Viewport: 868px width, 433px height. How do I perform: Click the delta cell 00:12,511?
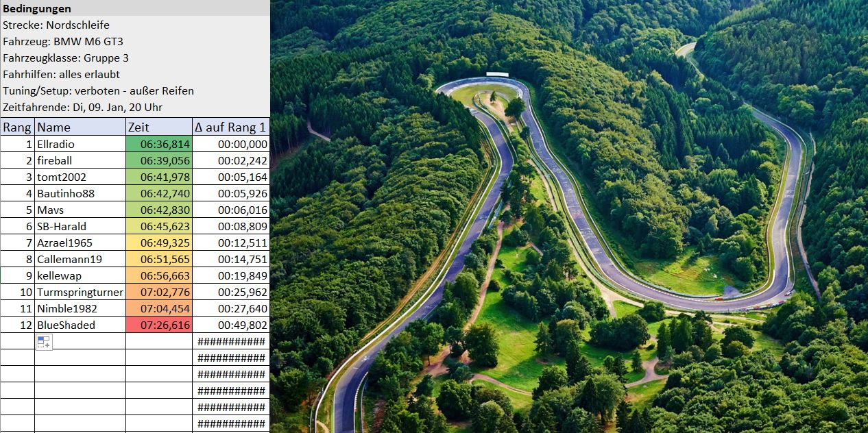[231, 243]
